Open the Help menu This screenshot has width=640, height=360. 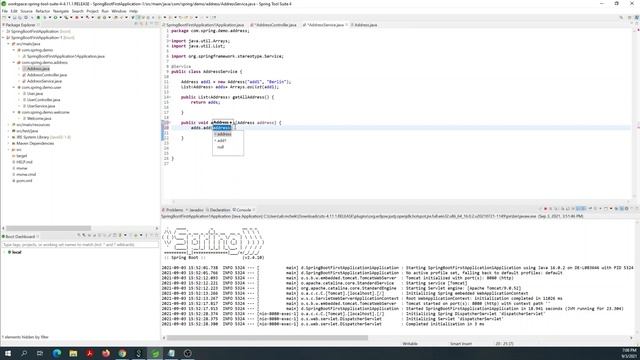coord(133,11)
